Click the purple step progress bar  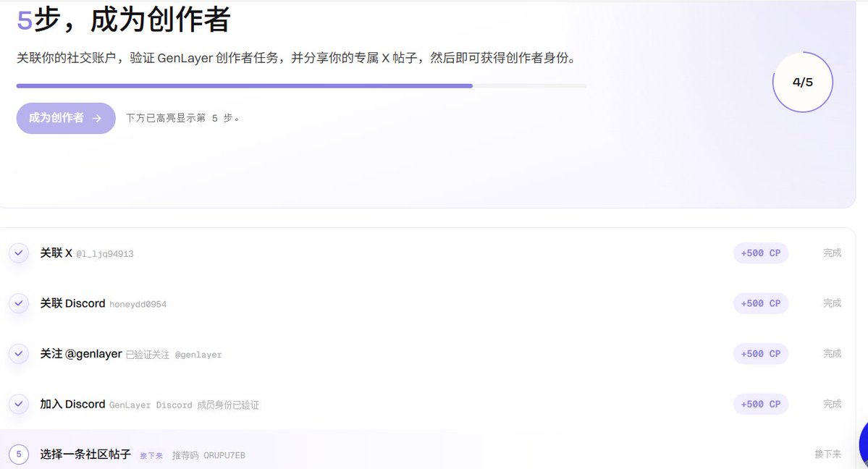[301, 86]
